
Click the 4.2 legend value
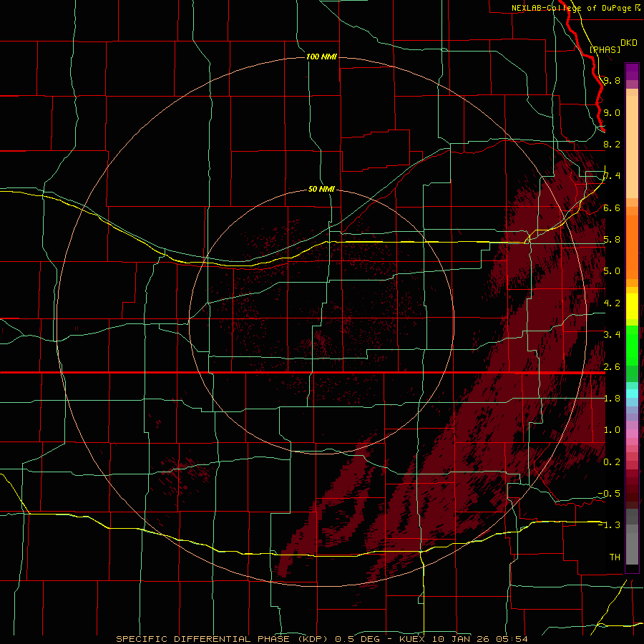pos(612,303)
